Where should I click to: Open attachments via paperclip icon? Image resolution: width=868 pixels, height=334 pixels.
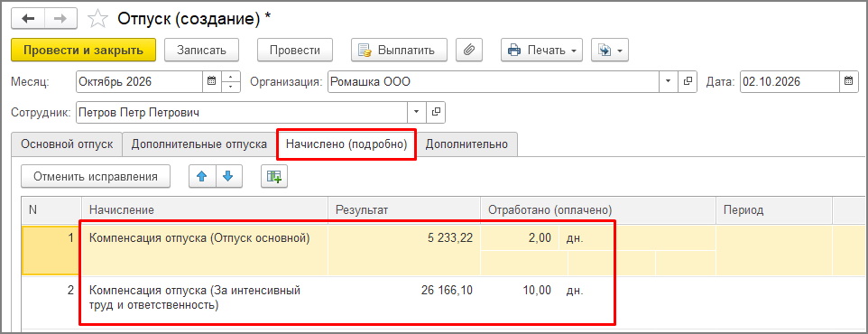(469, 50)
